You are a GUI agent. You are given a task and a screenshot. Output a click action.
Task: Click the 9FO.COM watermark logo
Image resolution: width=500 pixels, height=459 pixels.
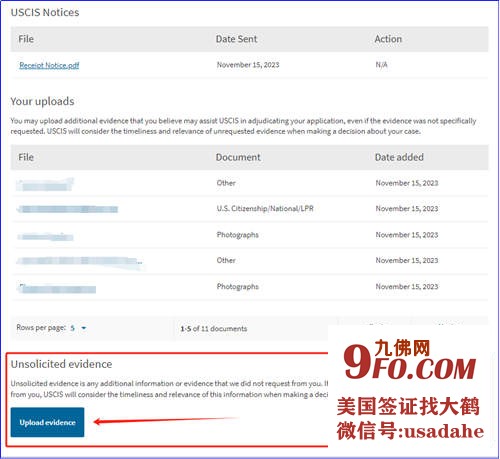pos(410,362)
